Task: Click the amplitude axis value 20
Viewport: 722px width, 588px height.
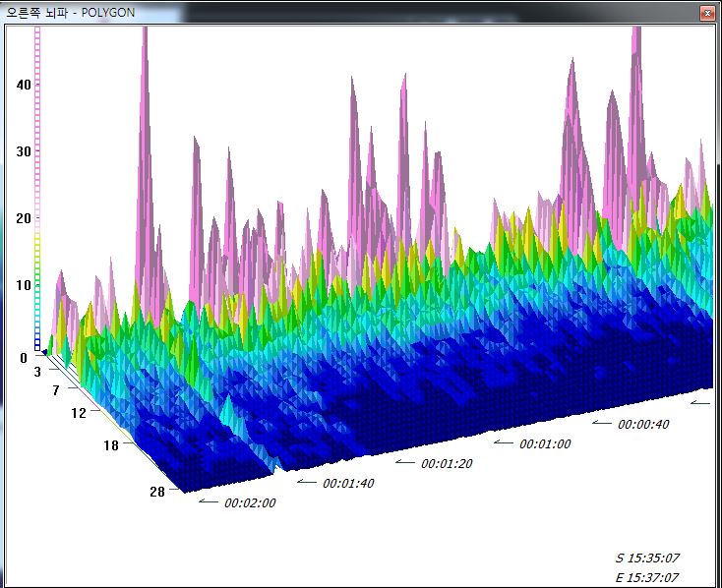Action: [24, 218]
